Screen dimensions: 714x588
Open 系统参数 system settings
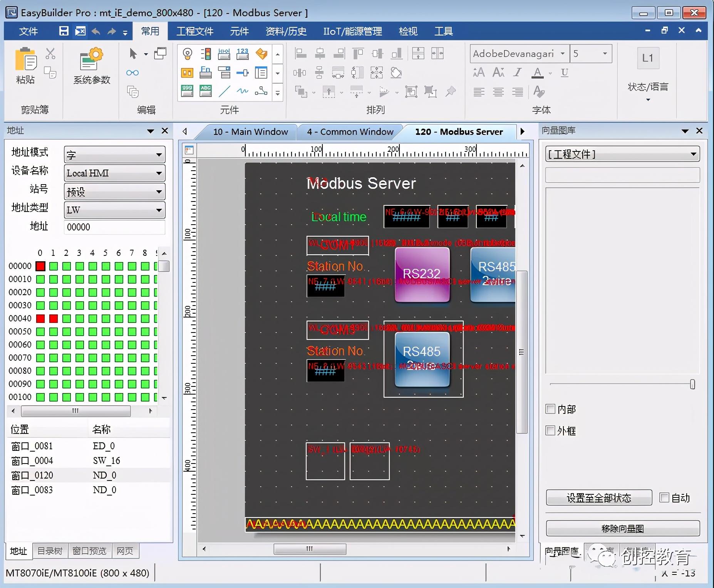(x=92, y=66)
